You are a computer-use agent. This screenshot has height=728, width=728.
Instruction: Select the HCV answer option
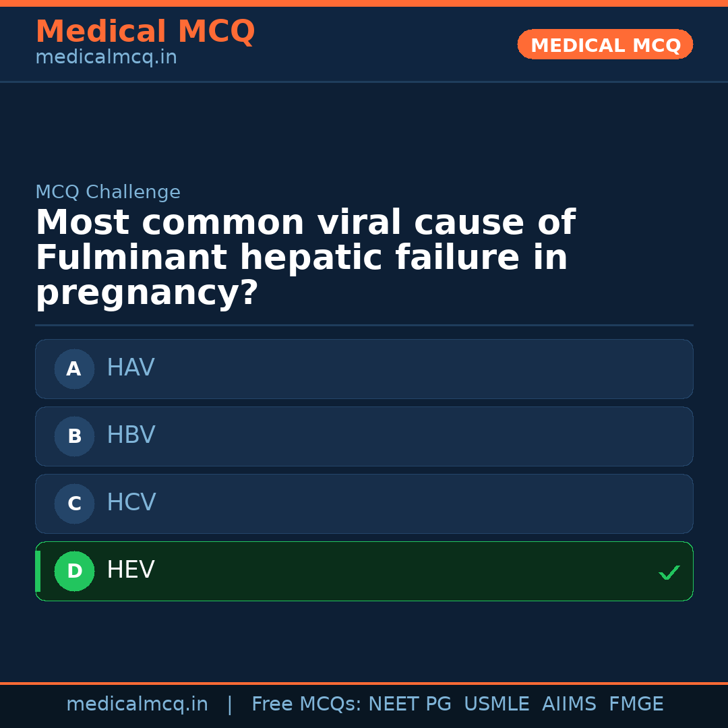(x=364, y=504)
